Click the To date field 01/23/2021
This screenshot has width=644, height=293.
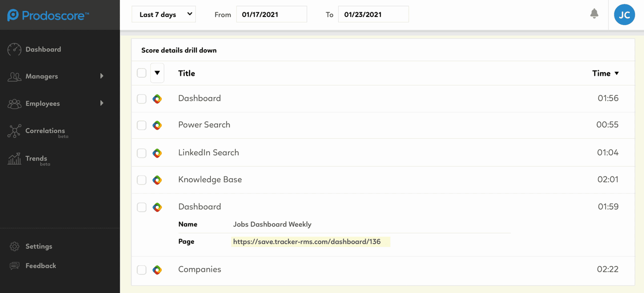coord(373,14)
